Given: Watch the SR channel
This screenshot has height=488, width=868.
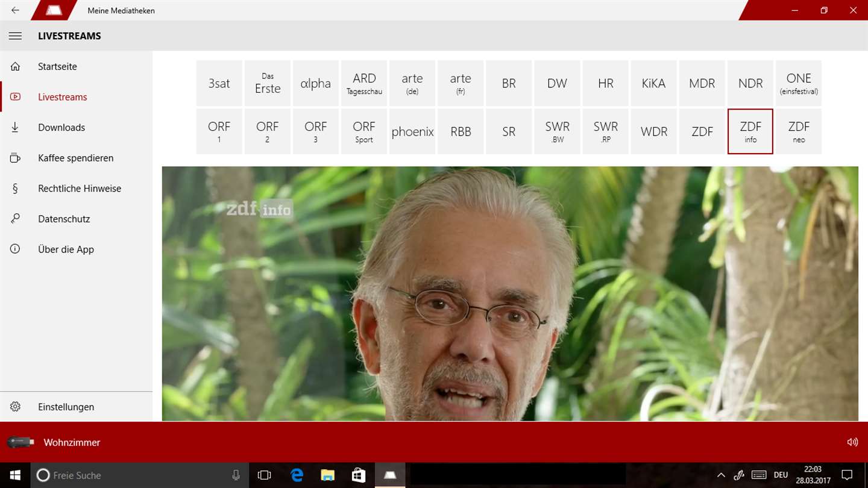Looking at the screenshot, I should (509, 131).
